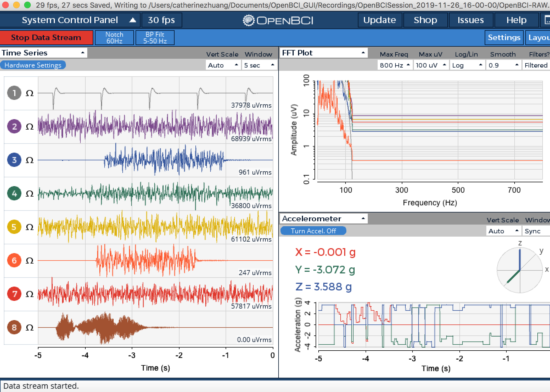Open the Time Series widget dropdown

(x=44, y=53)
